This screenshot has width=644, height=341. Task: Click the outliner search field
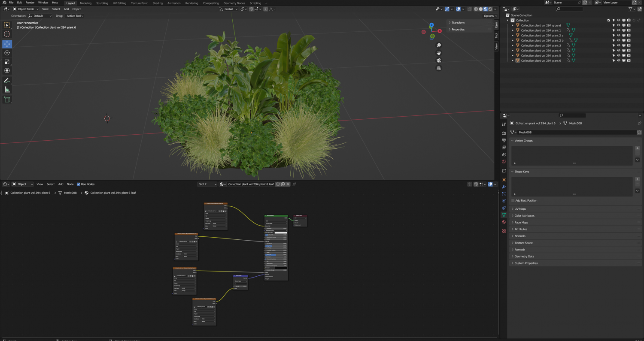pyautogui.click(x=570, y=9)
